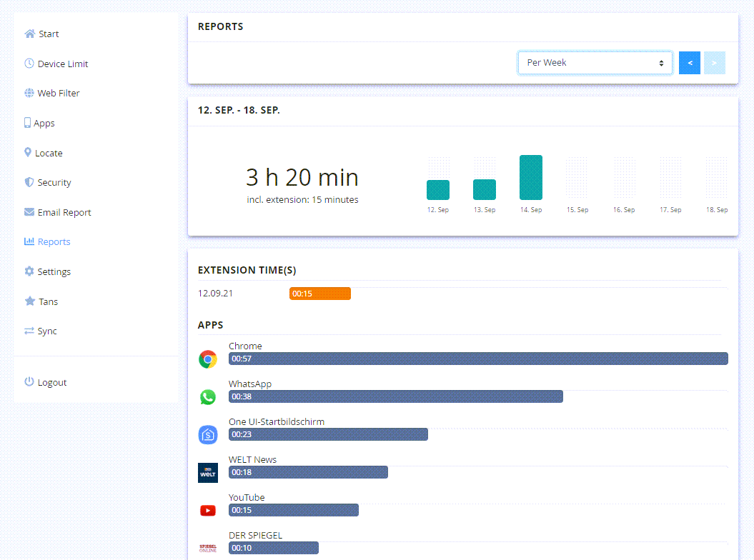Image resolution: width=754 pixels, height=560 pixels.
Task: Click the YouTube app icon
Action: (208, 510)
